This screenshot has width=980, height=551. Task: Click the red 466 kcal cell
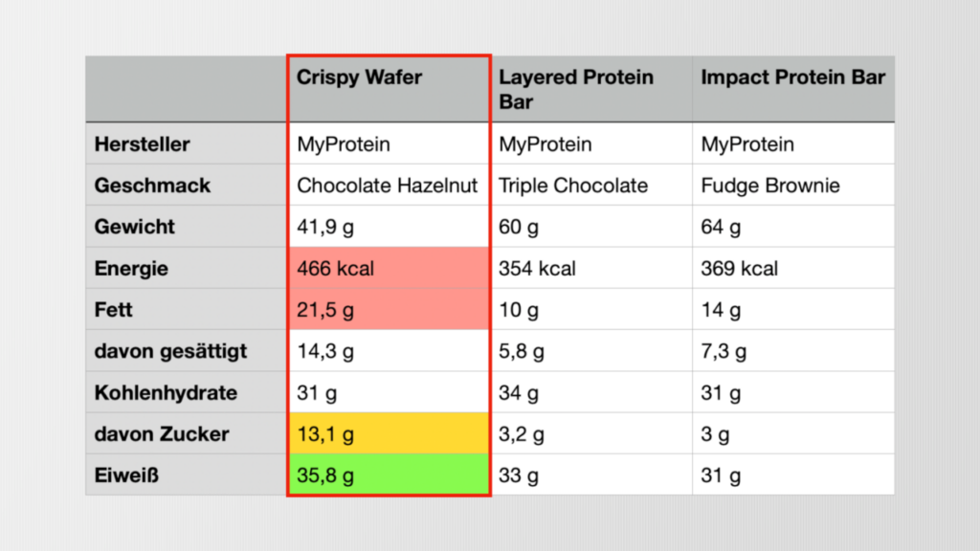click(x=389, y=268)
